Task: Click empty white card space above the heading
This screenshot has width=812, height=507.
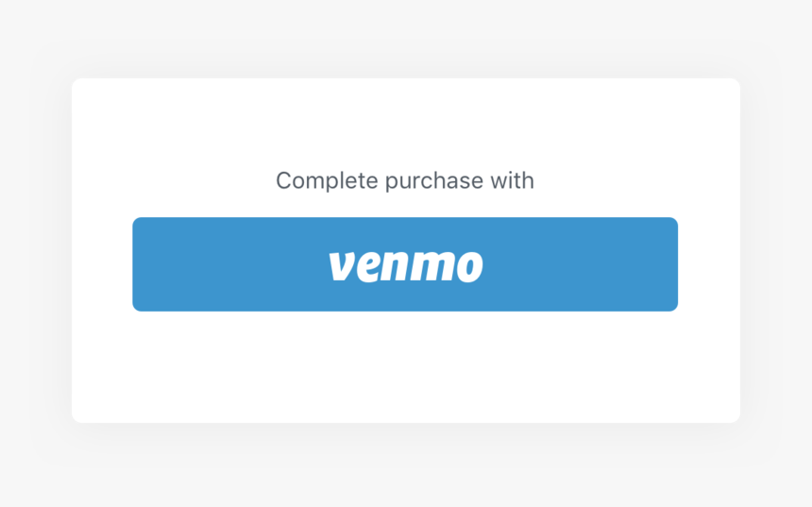Action: pos(405,124)
